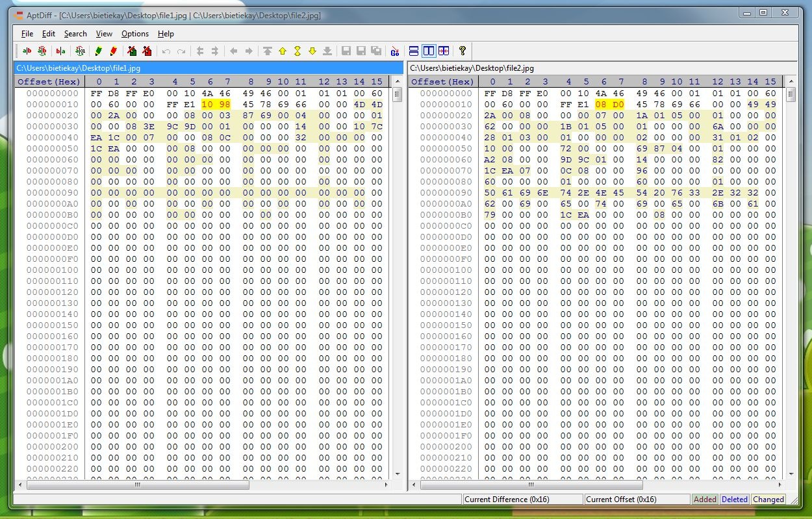Open the Edit menu

(x=49, y=34)
